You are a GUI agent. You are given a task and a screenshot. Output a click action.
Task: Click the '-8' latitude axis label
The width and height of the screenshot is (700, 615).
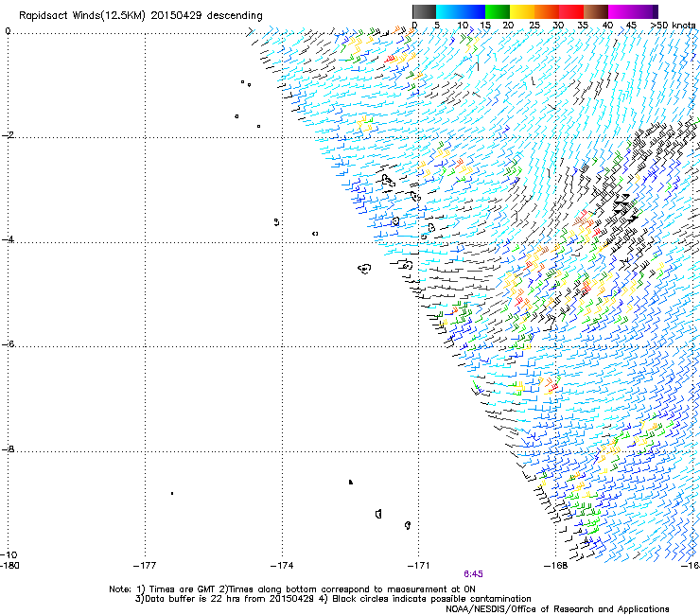tap(8, 449)
